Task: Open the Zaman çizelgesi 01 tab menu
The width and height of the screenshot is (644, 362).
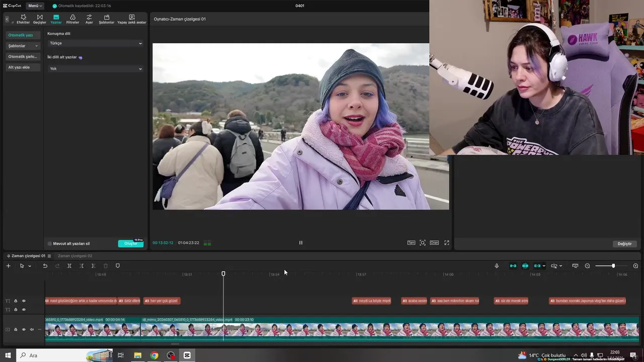Action: 49,256
